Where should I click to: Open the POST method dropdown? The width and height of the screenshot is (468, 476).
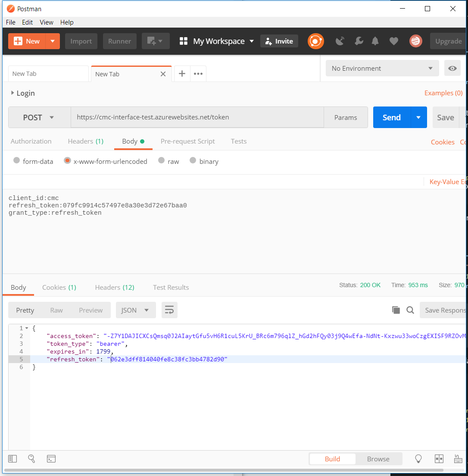click(39, 117)
